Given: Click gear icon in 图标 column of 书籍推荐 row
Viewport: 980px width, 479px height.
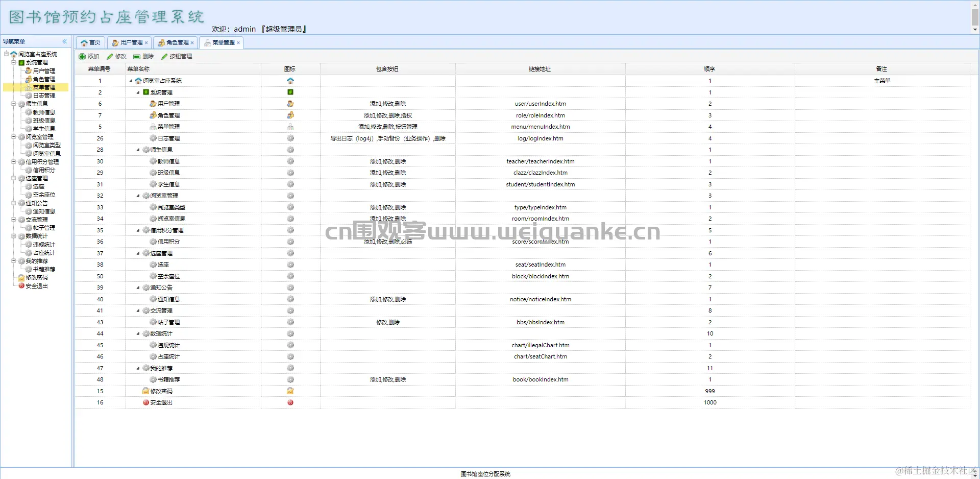Looking at the screenshot, I should tap(290, 379).
